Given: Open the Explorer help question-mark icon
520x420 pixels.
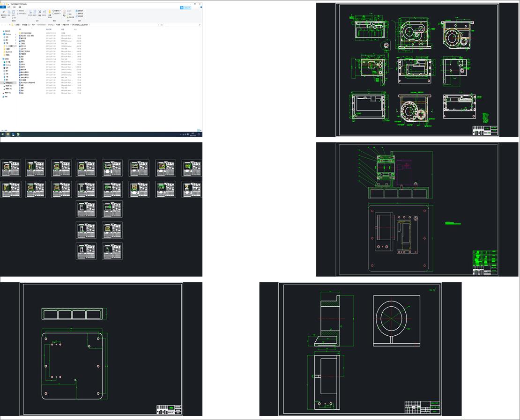Looking at the screenshot, I should [x=201, y=7].
